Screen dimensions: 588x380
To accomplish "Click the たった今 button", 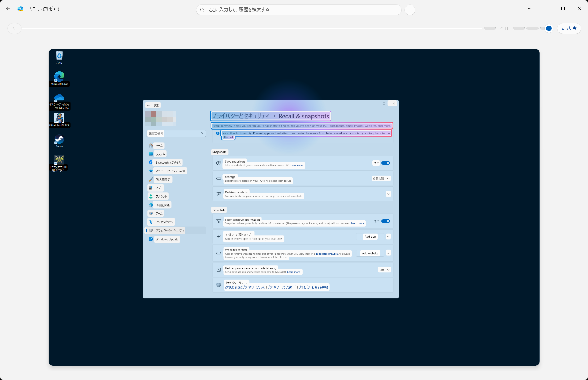I will coord(569,28).
